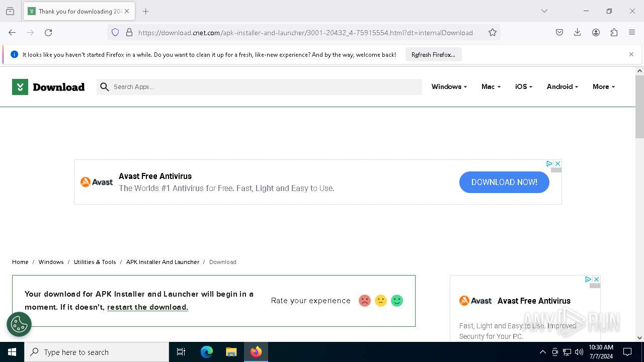Open the Windows breadcrumb link
Image resolution: width=644 pixels, height=362 pixels.
[x=51, y=262]
